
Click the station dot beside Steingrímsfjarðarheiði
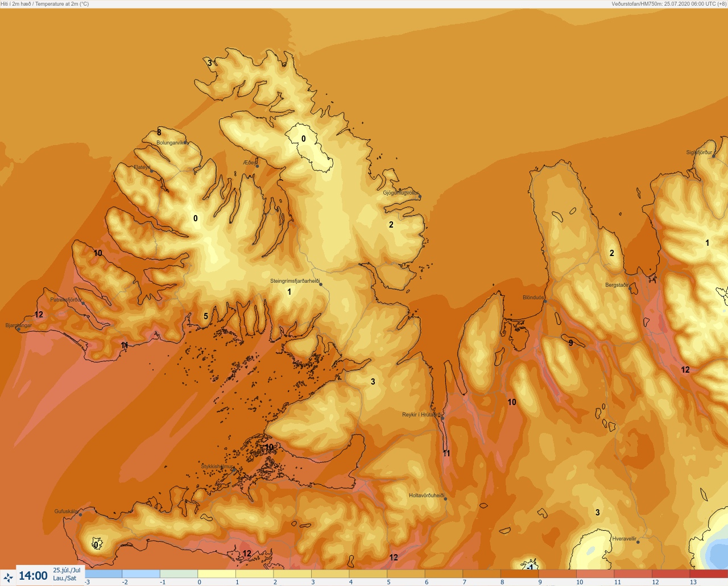coord(321,284)
